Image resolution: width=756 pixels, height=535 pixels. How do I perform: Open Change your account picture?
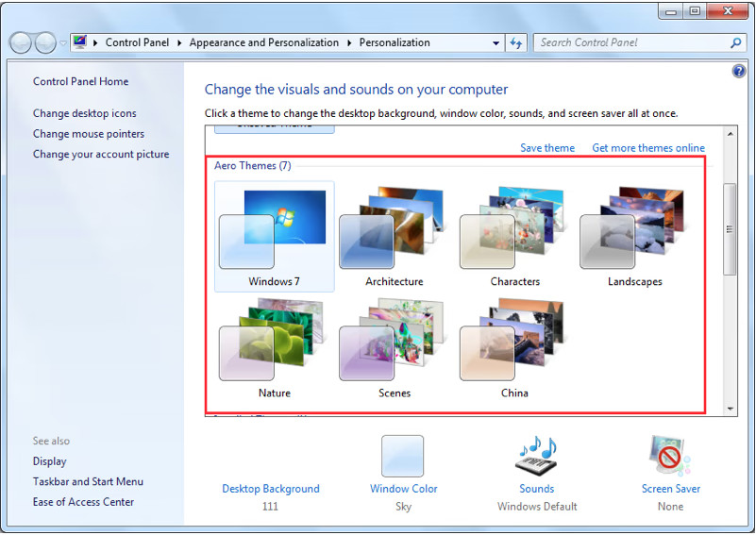[x=101, y=154]
